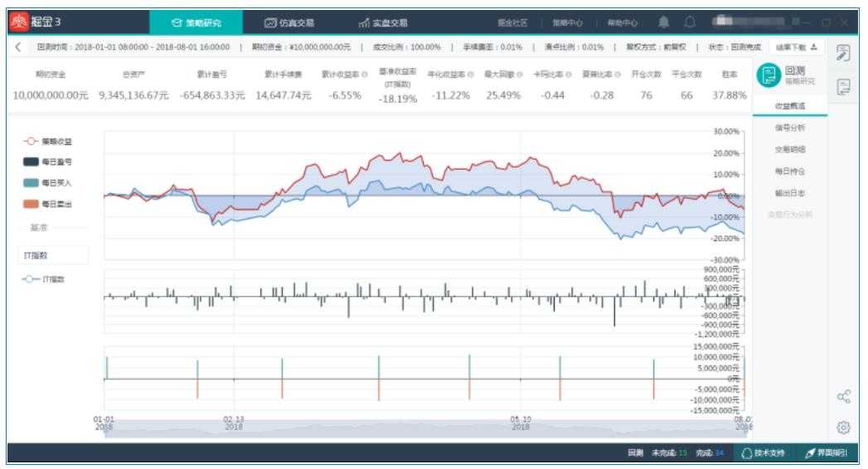Click the settings gear icon at bottom right
This screenshot has height=469, width=868.
843,428
